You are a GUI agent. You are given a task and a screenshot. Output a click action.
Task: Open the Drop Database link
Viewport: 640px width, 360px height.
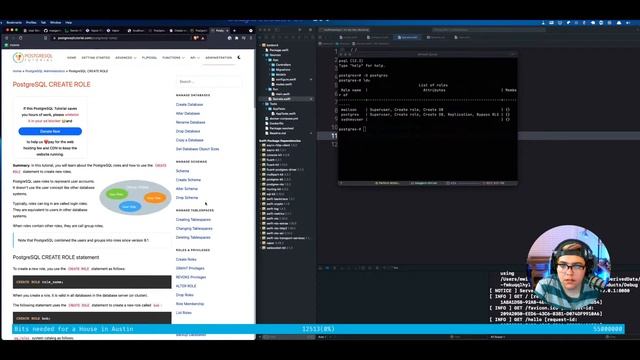(x=188, y=131)
